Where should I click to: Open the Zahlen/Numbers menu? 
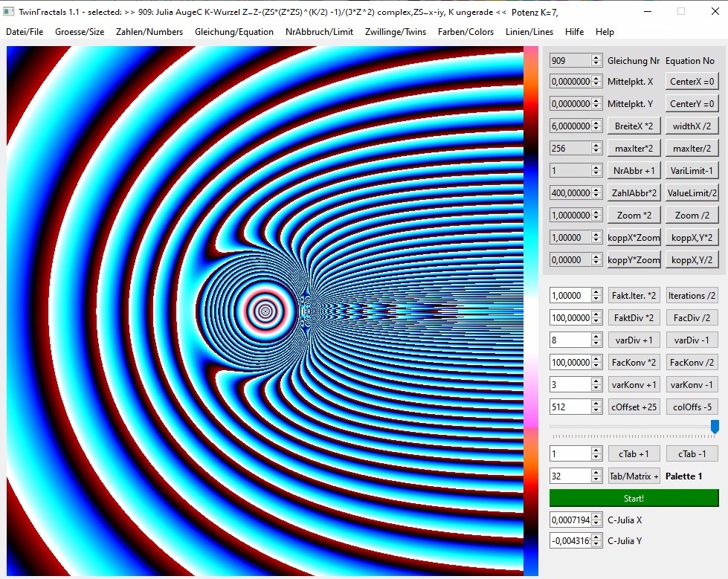point(149,31)
